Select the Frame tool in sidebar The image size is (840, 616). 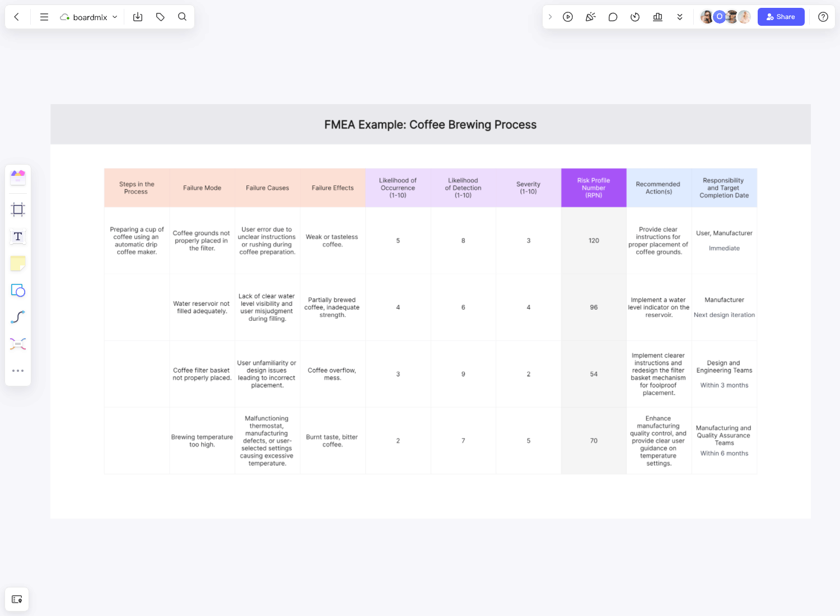[x=18, y=209]
